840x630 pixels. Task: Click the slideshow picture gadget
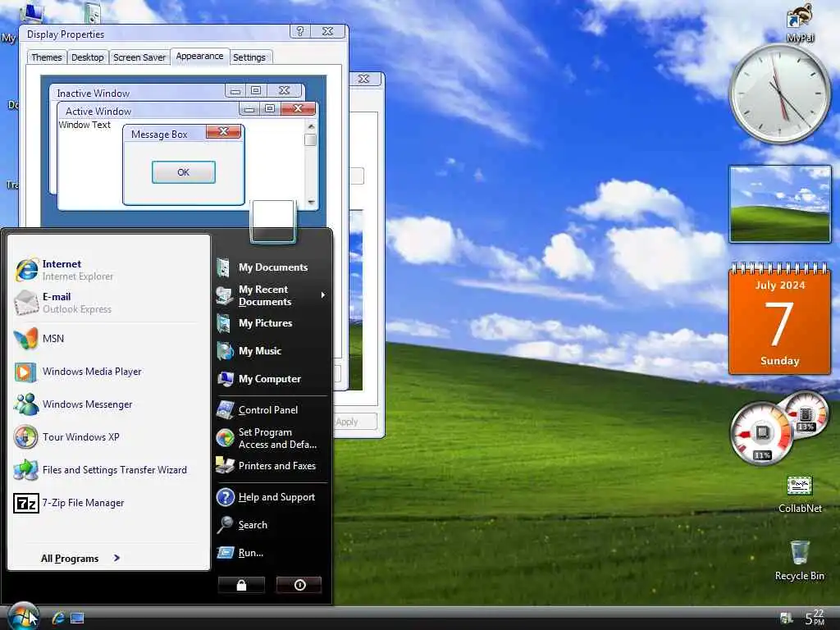pyautogui.click(x=780, y=204)
